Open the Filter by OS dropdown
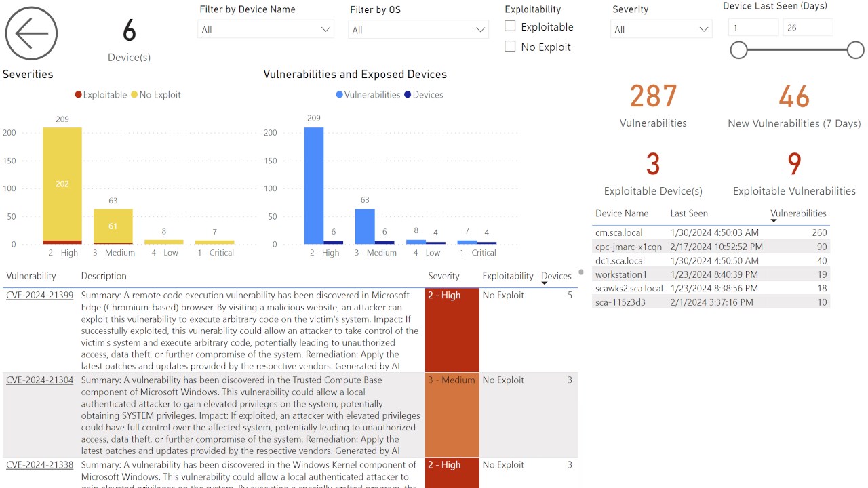 pos(418,29)
